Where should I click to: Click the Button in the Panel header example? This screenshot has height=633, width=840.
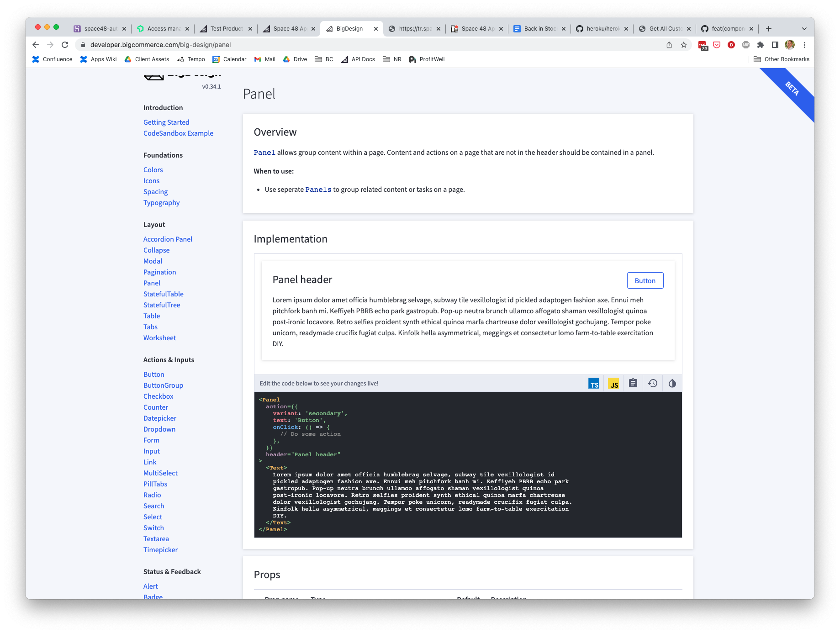645,280
